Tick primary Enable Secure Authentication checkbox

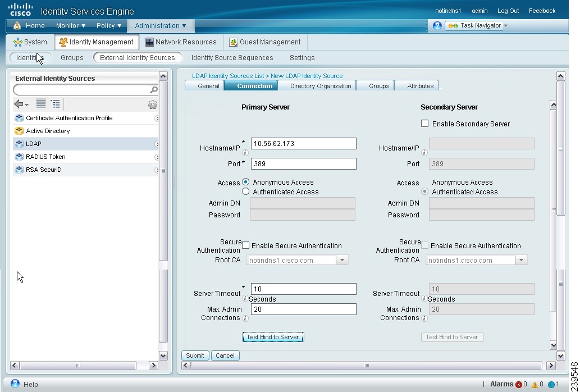point(245,245)
